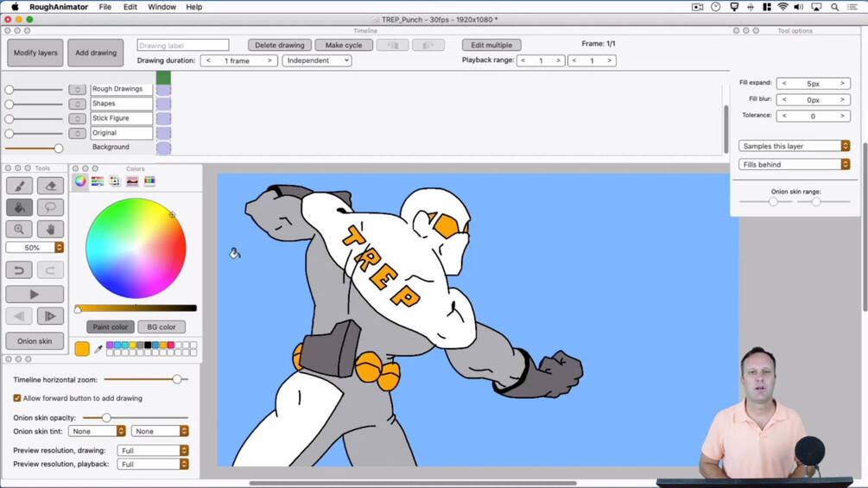Image resolution: width=868 pixels, height=488 pixels.
Task: Start playback with the Play button
Action: [35, 295]
